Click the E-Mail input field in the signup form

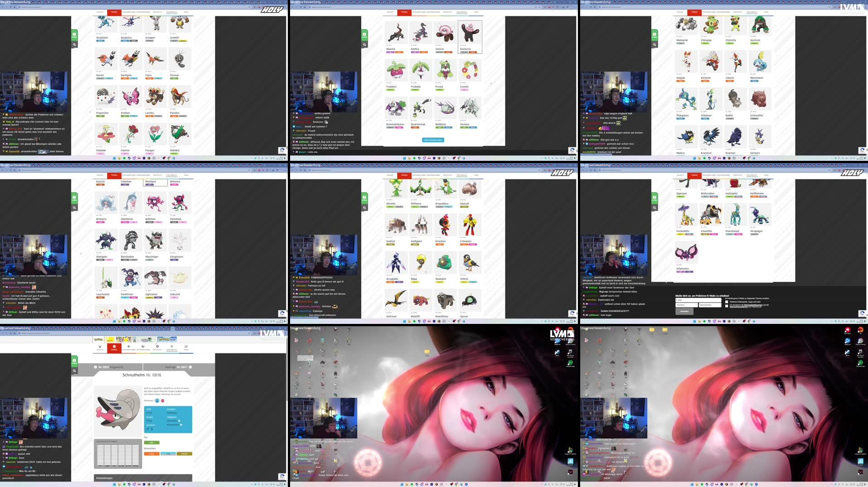point(699,300)
